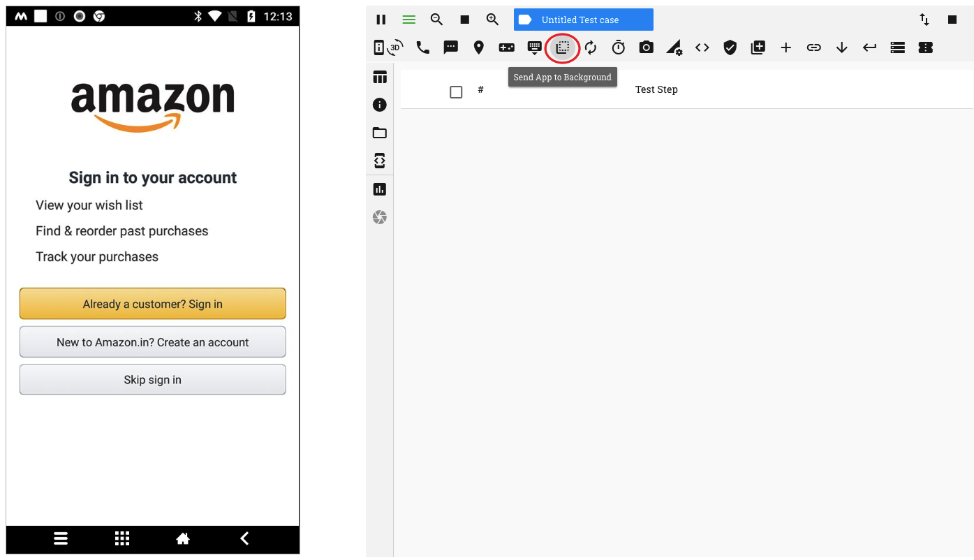The image size is (974, 560).
Task: Tap 'Track your purchases' text
Action: click(x=97, y=257)
